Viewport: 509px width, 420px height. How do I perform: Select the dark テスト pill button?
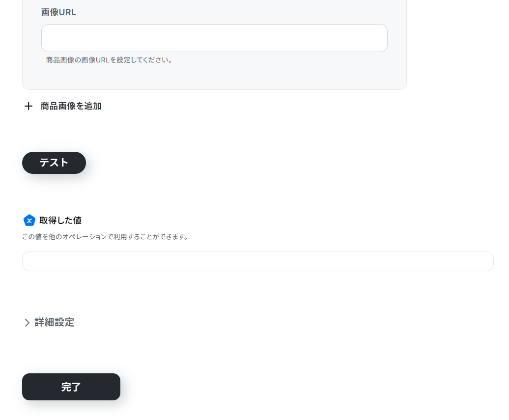click(54, 163)
